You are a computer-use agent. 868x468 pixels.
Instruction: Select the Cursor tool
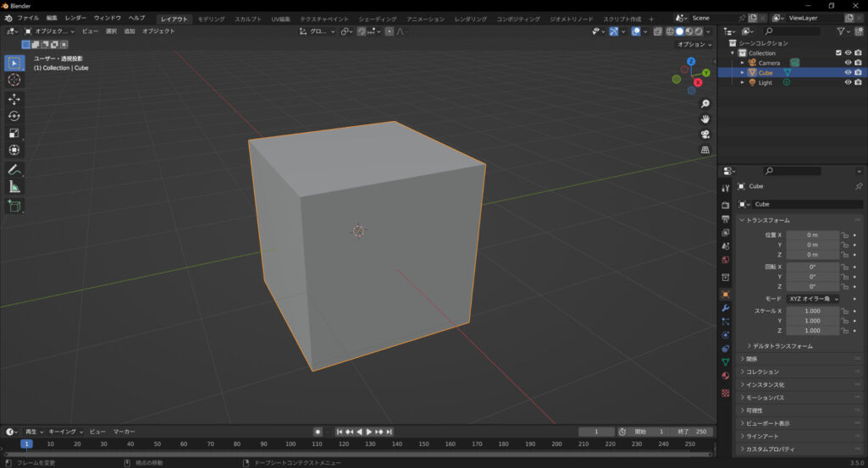(x=14, y=80)
